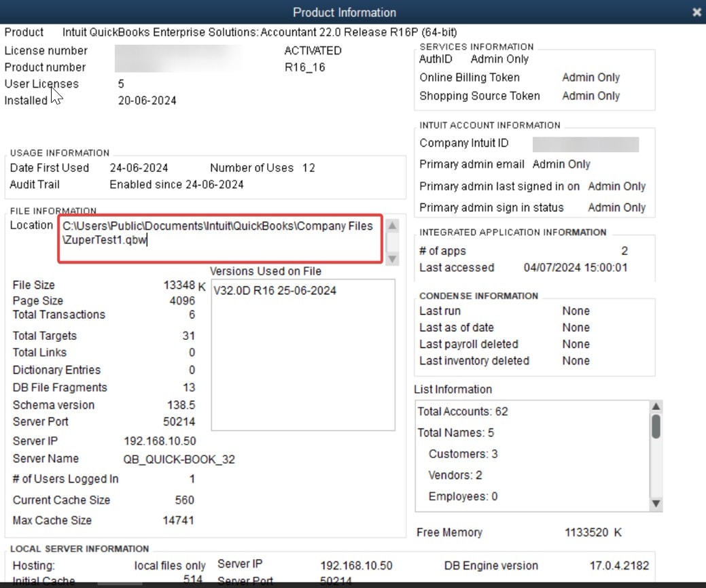The height and width of the screenshot is (588, 706).
Task: Click the R16_16 product number value
Action: pos(305,67)
